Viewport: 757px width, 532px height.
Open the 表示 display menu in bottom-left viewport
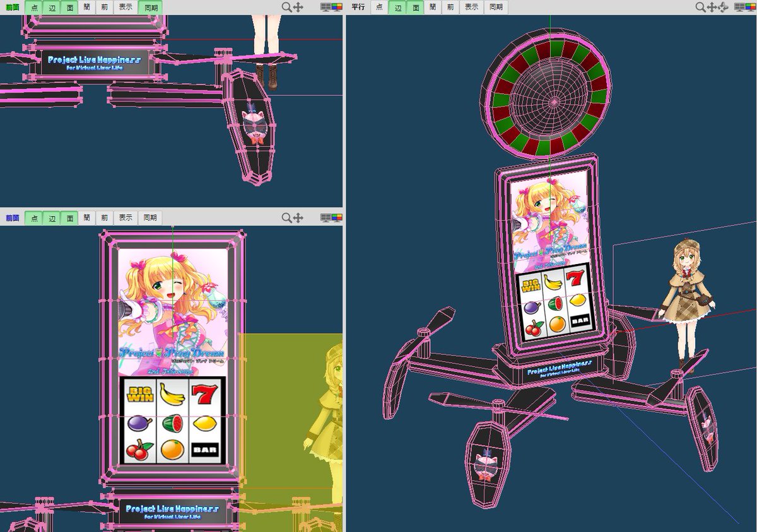126,218
